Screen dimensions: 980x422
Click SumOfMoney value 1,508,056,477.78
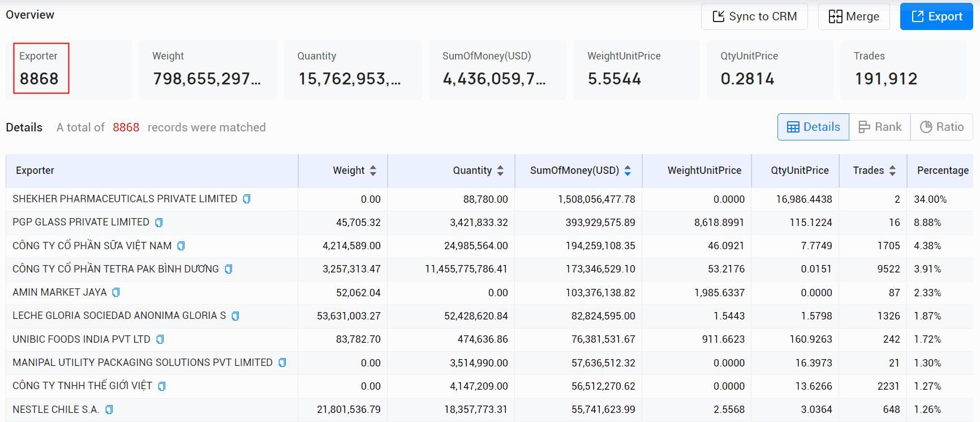pyautogui.click(x=596, y=199)
